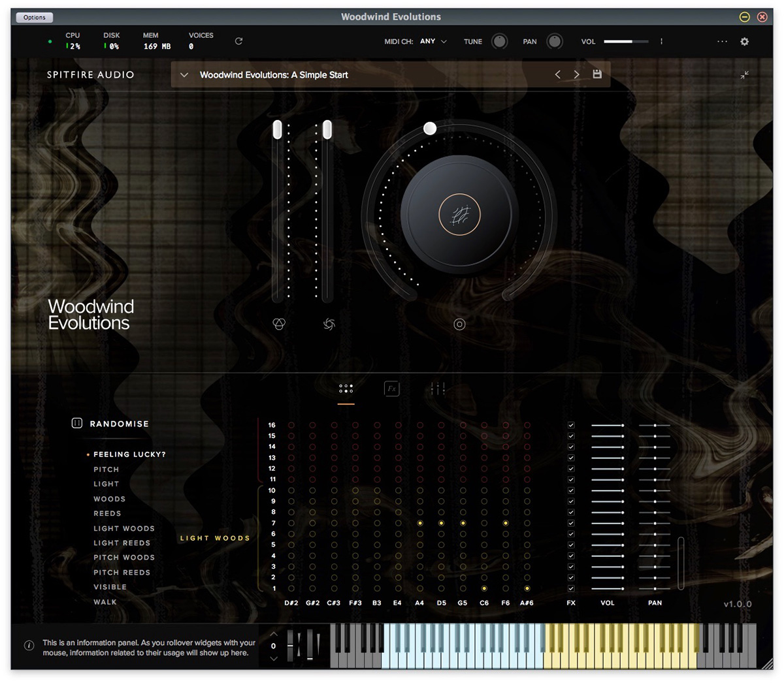This screenshot has width=784, height=683.
Task: Click the triangle-circles icon below the first fader
Action: click(x=278, y=324)
